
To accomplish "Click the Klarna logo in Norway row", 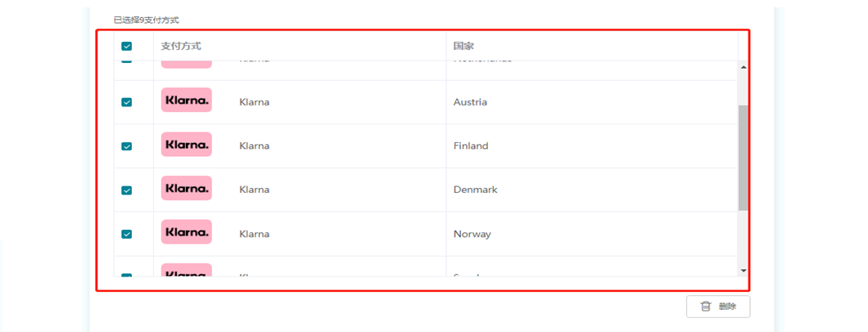I will (x=187, y=232).
